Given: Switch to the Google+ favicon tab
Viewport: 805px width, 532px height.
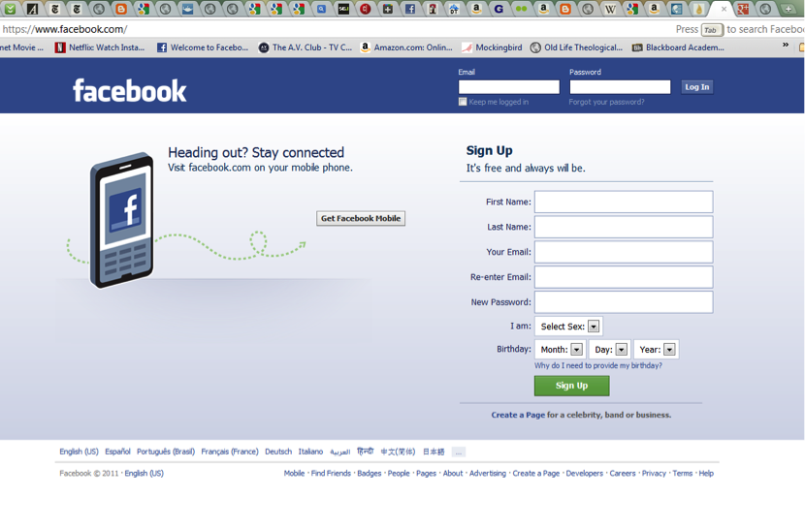Looking at the screenshot, I should point(743,8).
